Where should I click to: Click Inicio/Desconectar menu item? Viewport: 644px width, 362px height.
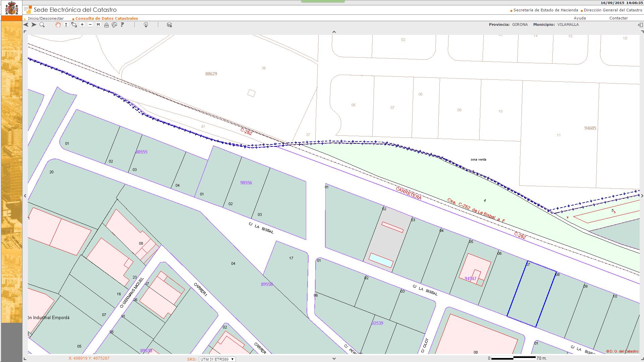tap(46, 18)
